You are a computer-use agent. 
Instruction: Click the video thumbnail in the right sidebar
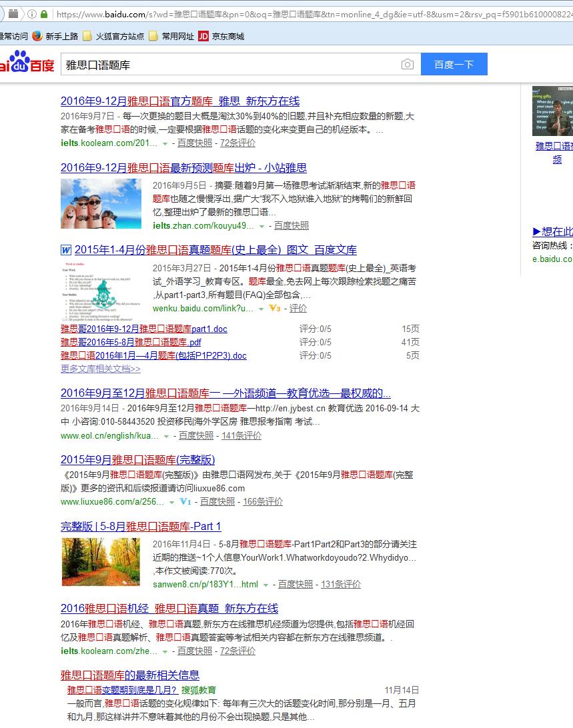pyautogui.click(x=552, y=111)
